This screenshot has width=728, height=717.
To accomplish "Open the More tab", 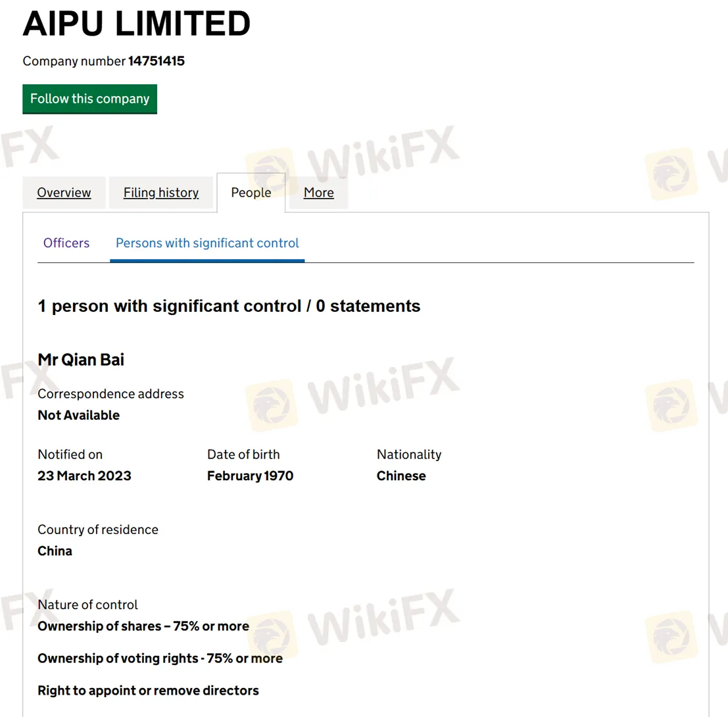I will [x=319, y=193].
